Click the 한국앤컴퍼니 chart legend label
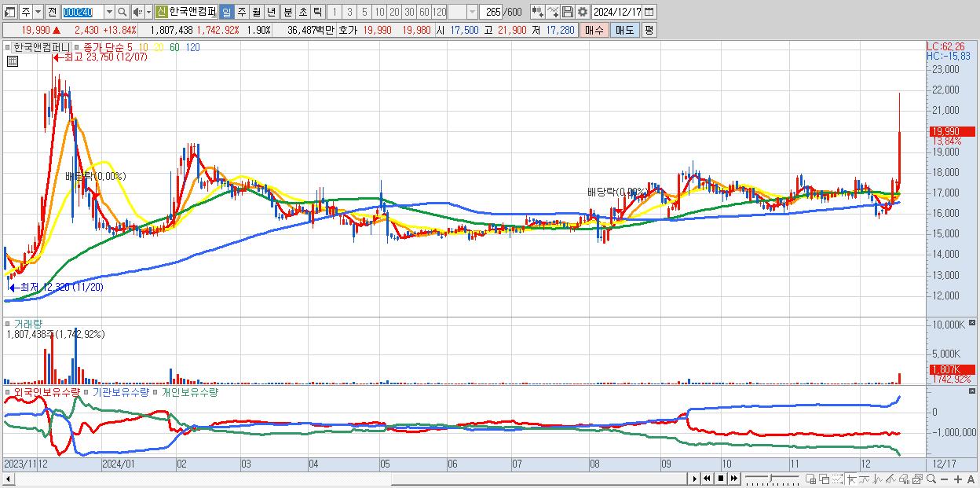 click(42, 47)
